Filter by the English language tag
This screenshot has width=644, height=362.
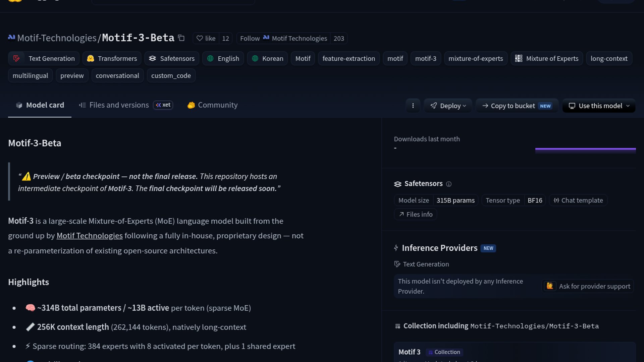(223, 58)
